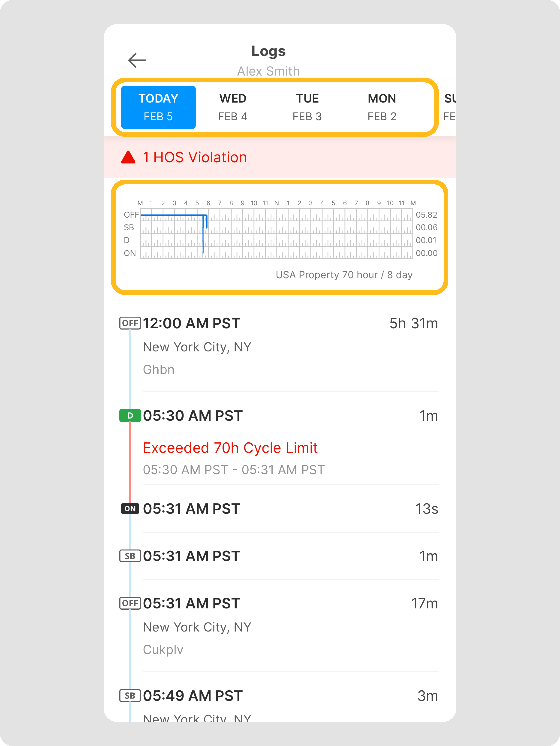Open the TUE FEB 3 log tab

307,107
